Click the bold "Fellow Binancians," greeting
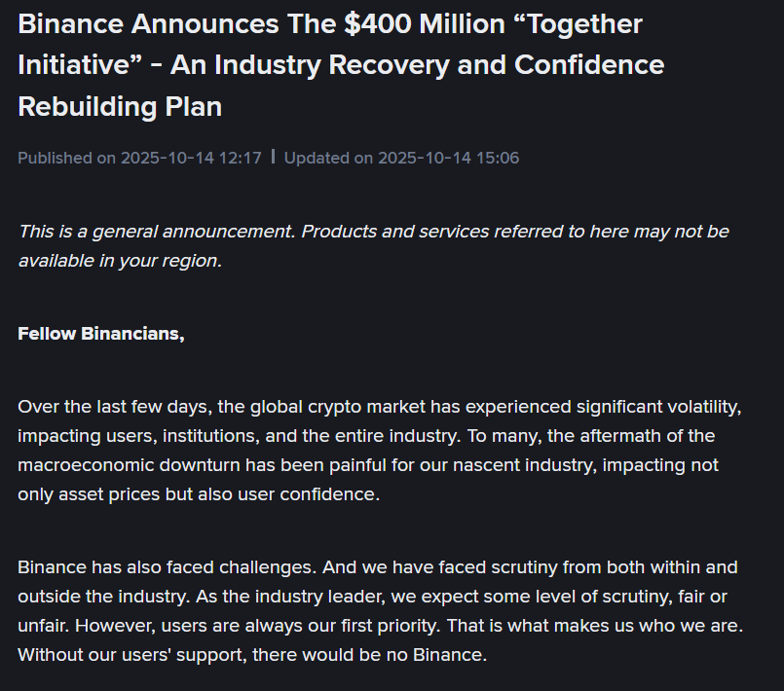 coord(101,334)
